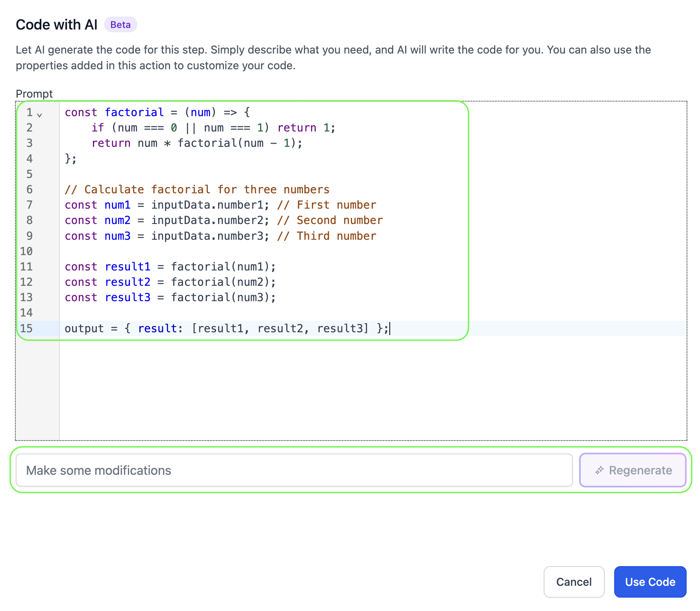Focus the 'Make some modifications' input field
Image resolution: width=700 pixels, height=611 pixels.
(x=294, y=470)
